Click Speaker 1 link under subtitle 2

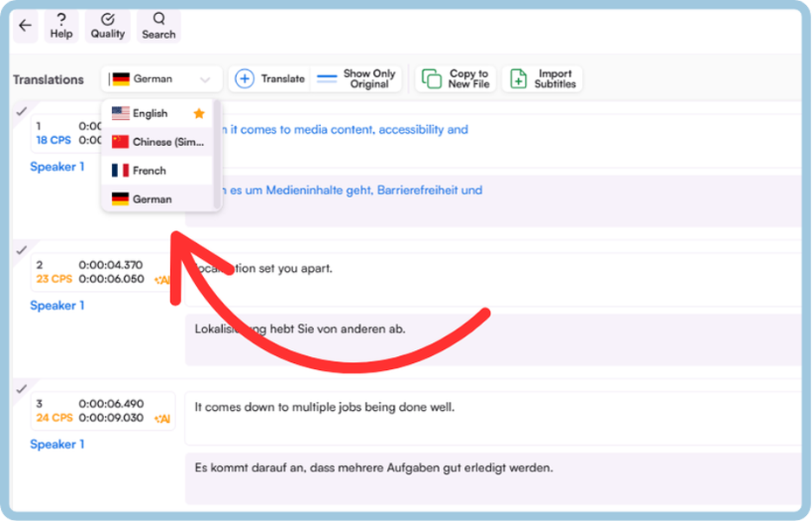coord(57,306)
